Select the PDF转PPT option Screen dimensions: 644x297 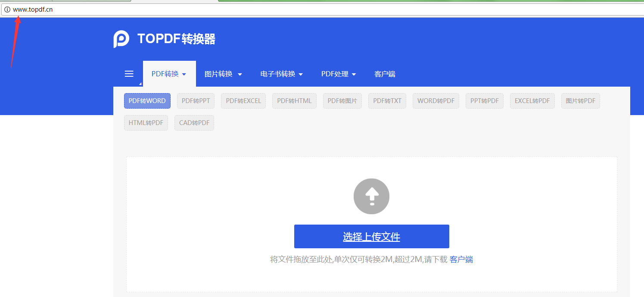click(x=196, y=101)
